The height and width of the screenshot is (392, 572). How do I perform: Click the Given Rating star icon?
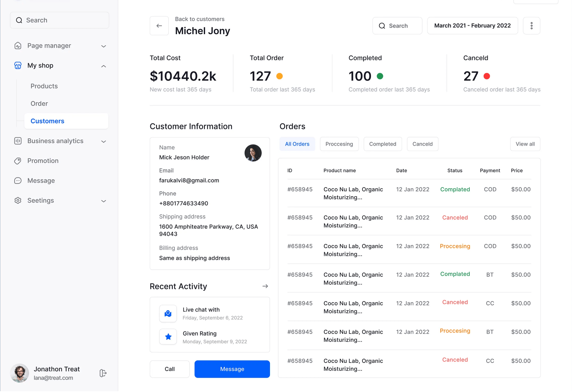168,337
